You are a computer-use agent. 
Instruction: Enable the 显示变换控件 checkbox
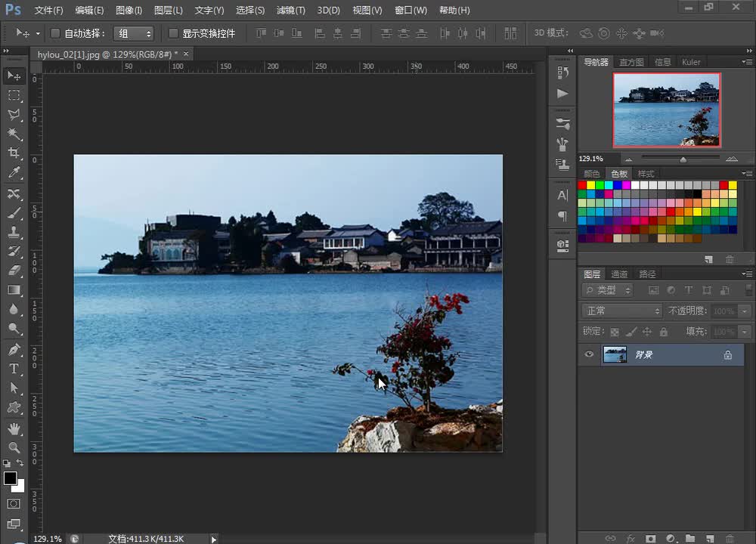coord(173,33)
